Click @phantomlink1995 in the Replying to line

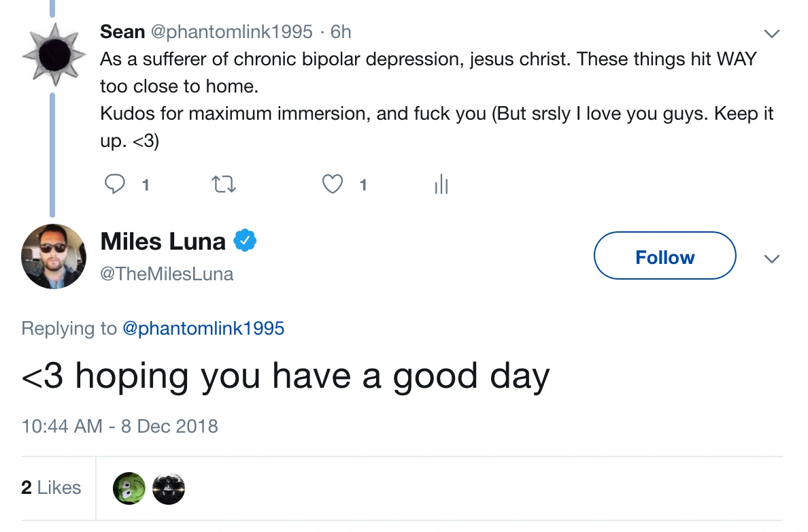[203, 329]
